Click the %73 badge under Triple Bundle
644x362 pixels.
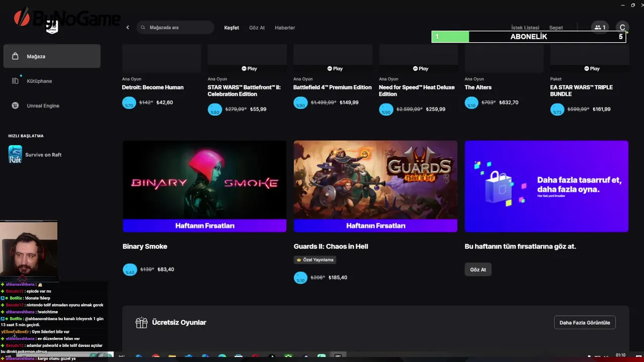[x=557, y=110]
